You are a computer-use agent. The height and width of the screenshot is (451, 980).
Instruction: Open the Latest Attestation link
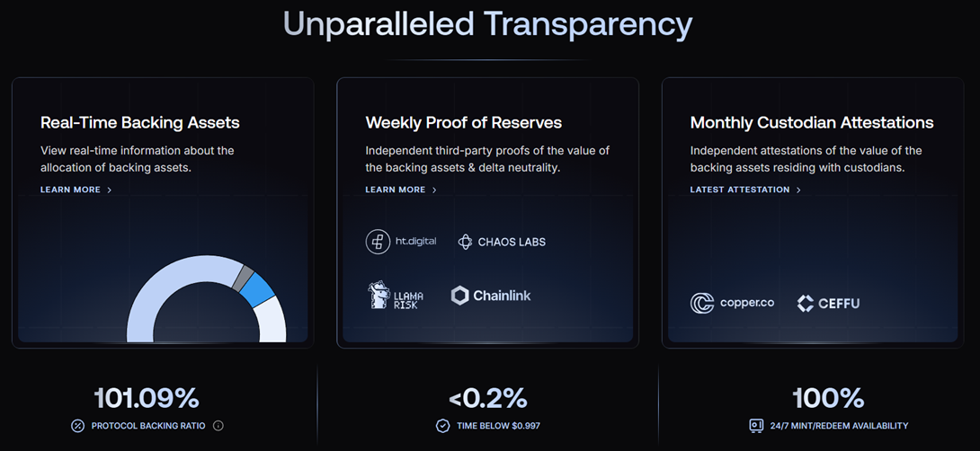739,190
